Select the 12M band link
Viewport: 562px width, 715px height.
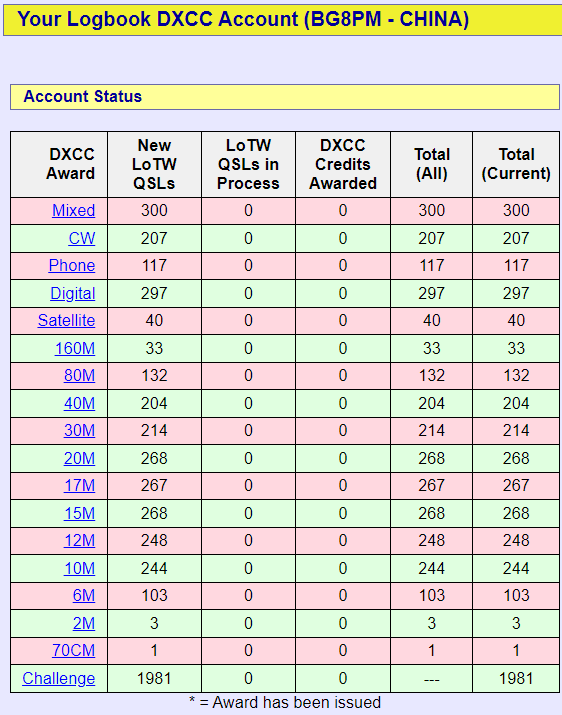pos(79,541)
